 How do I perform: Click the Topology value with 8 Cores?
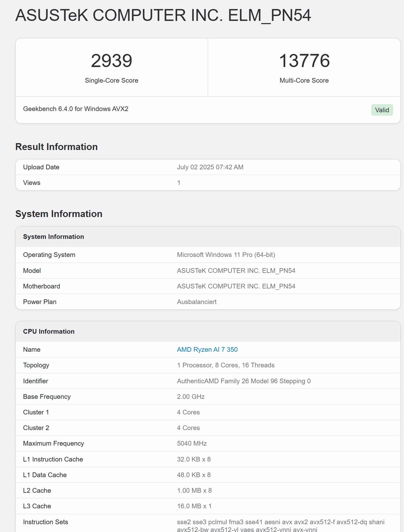point(226,365)
